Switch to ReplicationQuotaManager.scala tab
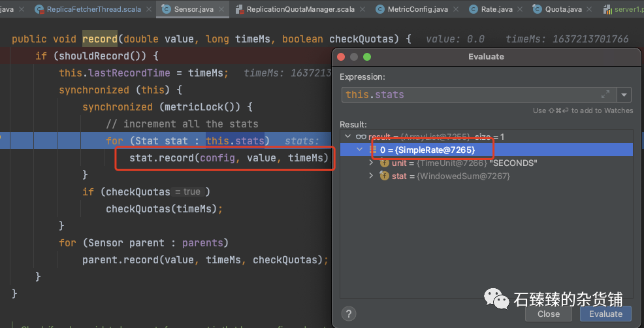The height and width of the screenshot is (328, 644). (300, 9)
